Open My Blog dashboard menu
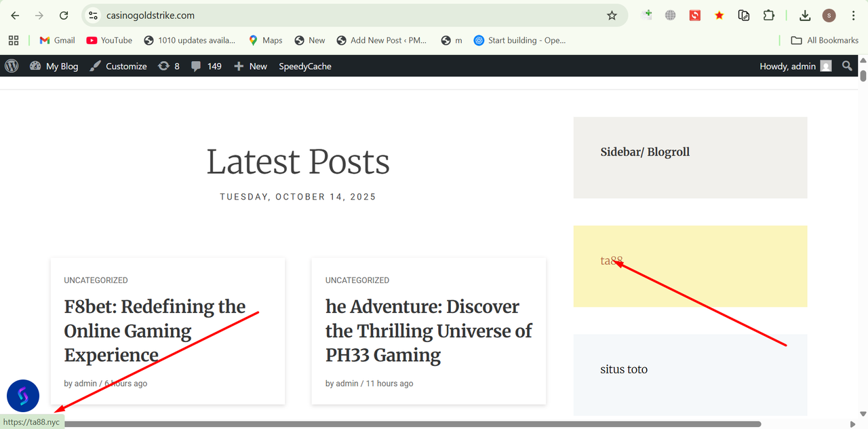Image resolution: width=868 pixels, height=429 pixels. tap(54, 66)
